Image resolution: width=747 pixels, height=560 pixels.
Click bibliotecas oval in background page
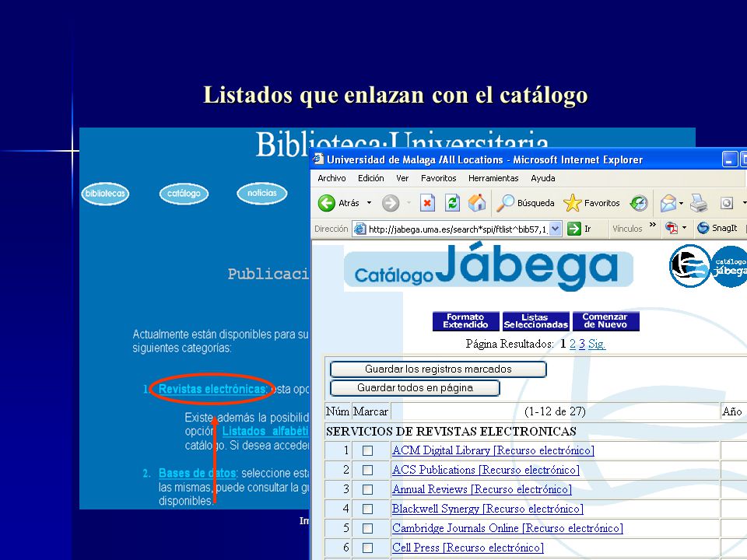[x=105, y=194]
